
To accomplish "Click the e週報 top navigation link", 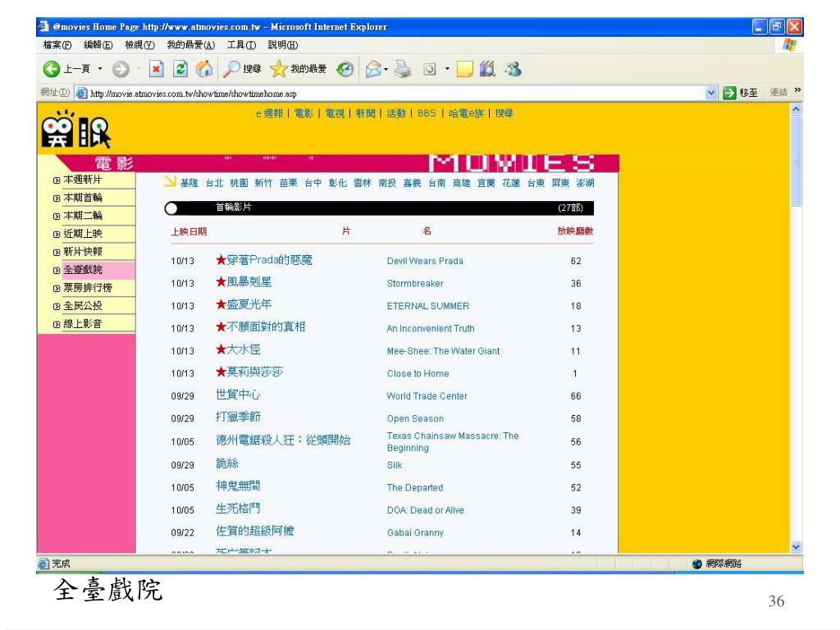I will tap(269, 113).
